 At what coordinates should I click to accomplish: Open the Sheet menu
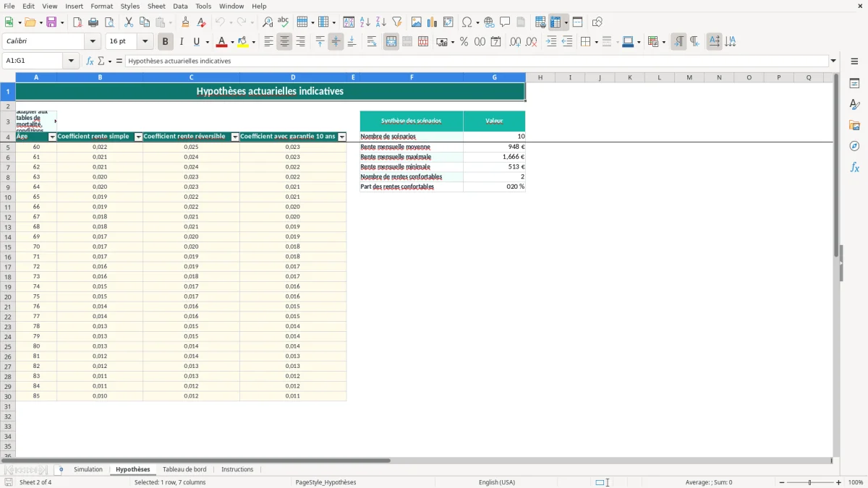coord(156,6)
